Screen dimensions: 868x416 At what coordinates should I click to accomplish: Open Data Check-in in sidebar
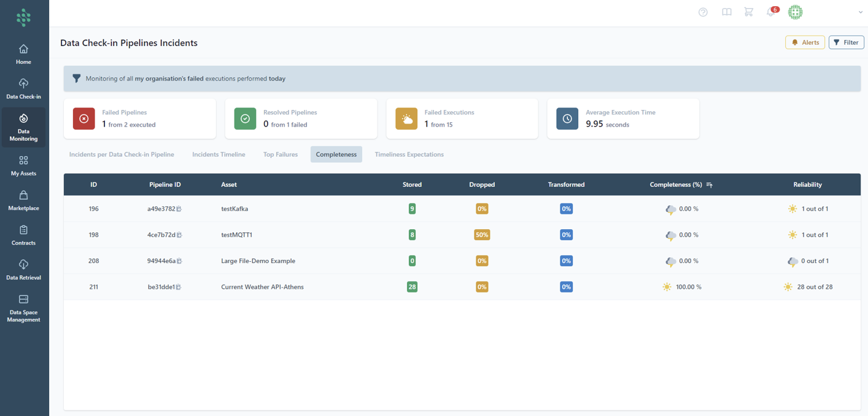23,88
